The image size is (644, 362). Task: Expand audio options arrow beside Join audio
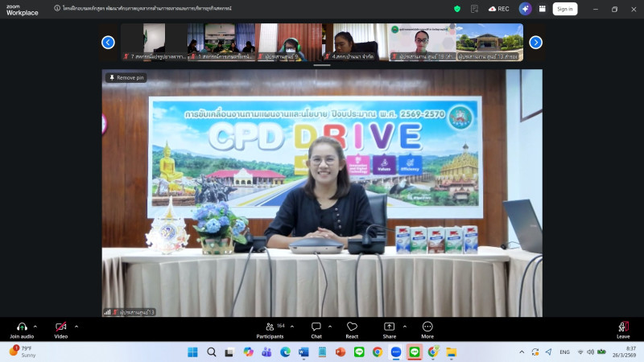38,326
